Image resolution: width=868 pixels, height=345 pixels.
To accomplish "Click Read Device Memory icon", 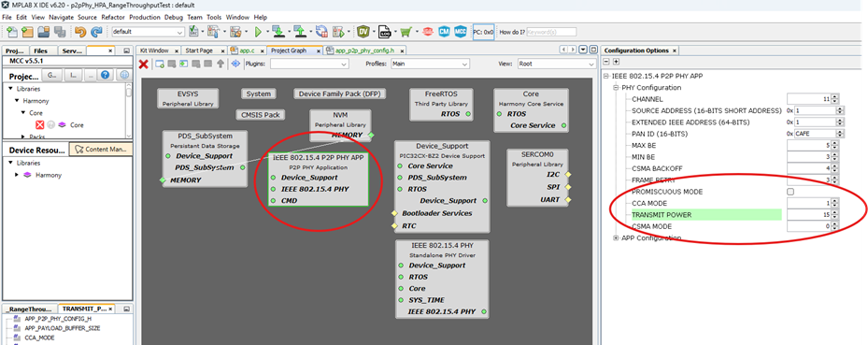I will (300, 32).
